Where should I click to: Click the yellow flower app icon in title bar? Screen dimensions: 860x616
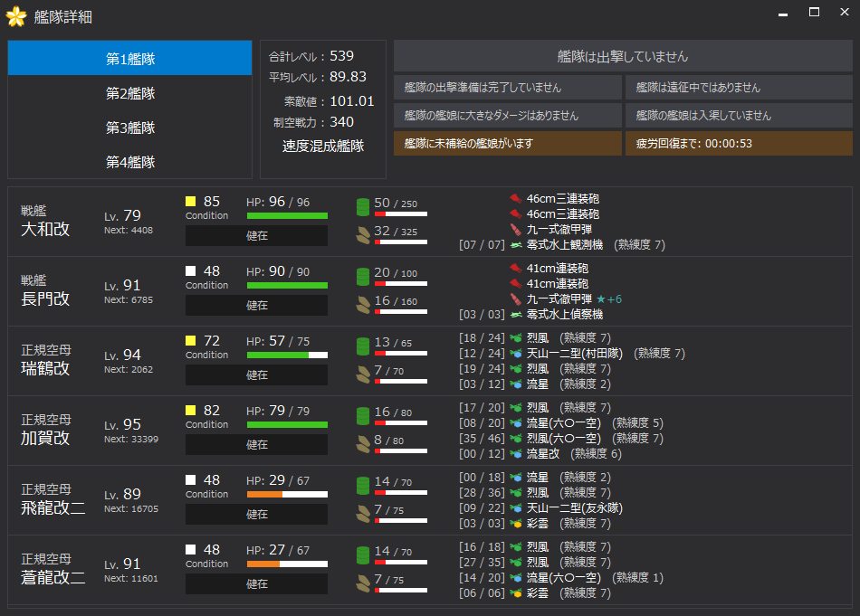(x=16, y=17)
